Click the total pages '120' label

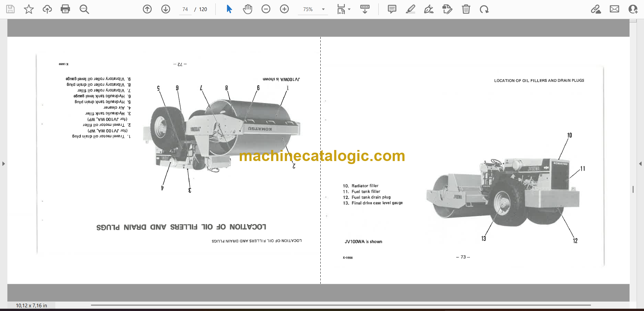pyautogui.click(x=203, y=9)
